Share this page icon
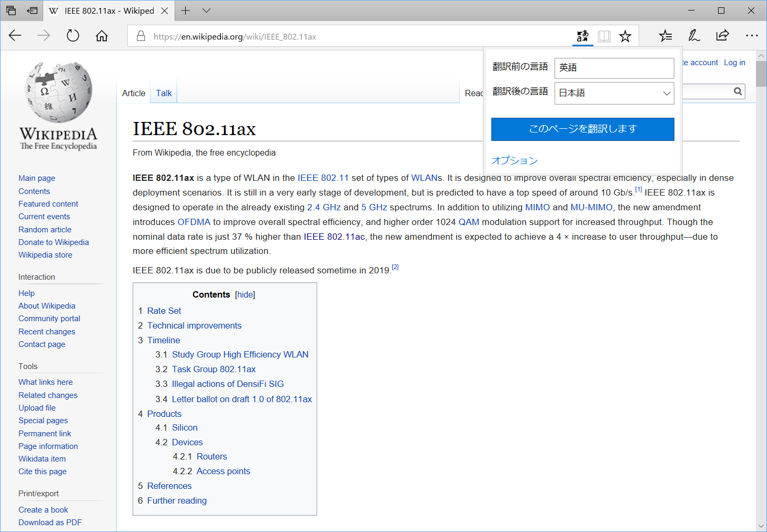 (x=722, y=36)
